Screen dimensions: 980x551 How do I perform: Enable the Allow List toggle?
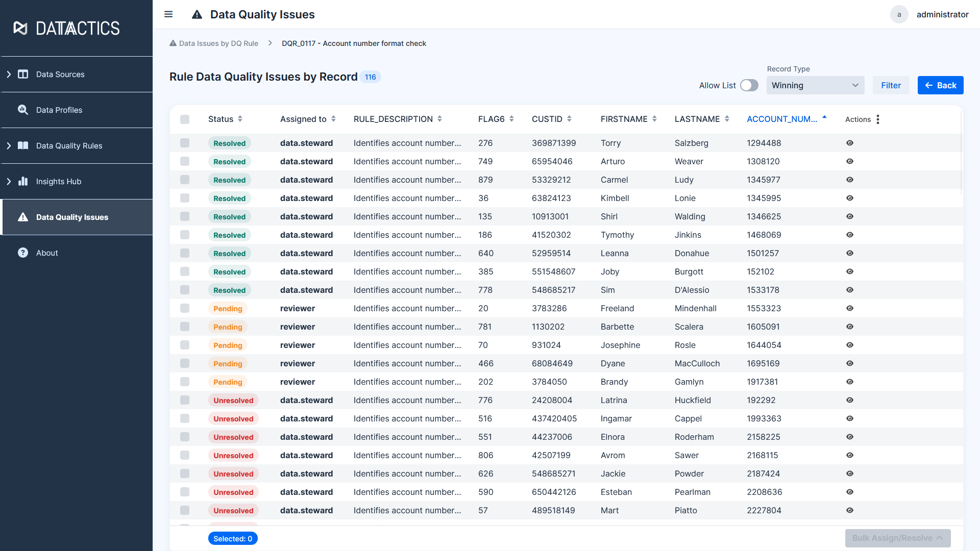click(x=749, y=85)
